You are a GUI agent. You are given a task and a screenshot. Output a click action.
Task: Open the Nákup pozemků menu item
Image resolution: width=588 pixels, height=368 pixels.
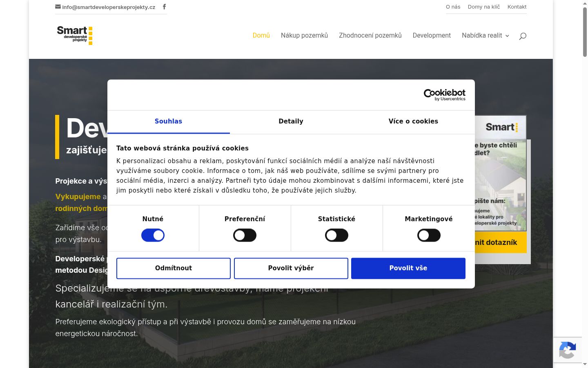point(304,36)
